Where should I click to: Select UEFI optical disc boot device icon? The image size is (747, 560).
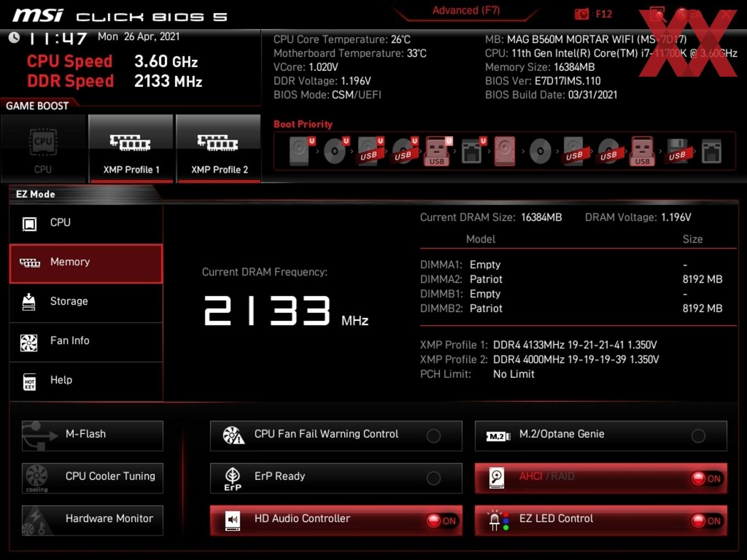tap(335, 151)
